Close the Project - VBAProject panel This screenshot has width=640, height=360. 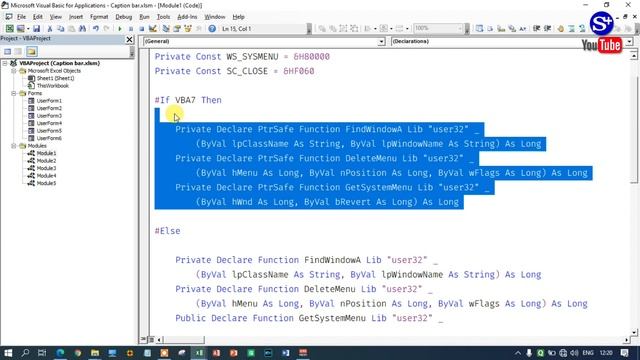(x=129, y=39)
